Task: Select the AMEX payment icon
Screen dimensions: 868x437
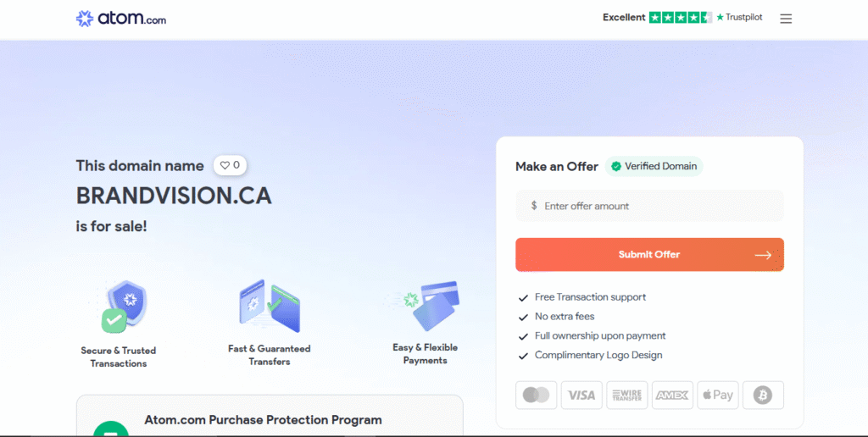Action: (672, 395)
